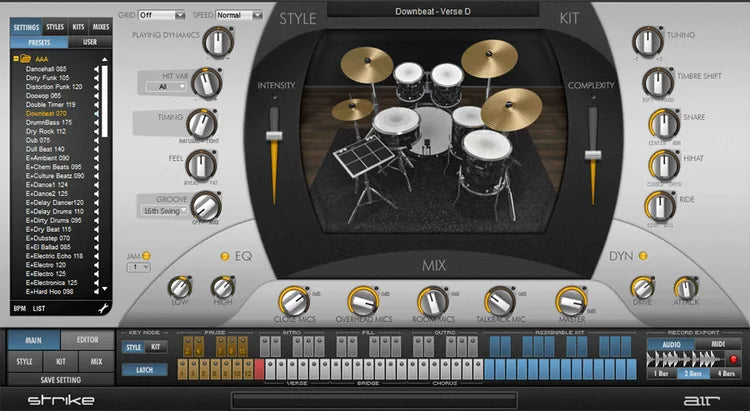Click the Drive knob under DYN
Viewport: 750px width, 411px height.
pyautogui.click(x=643, y=288)
